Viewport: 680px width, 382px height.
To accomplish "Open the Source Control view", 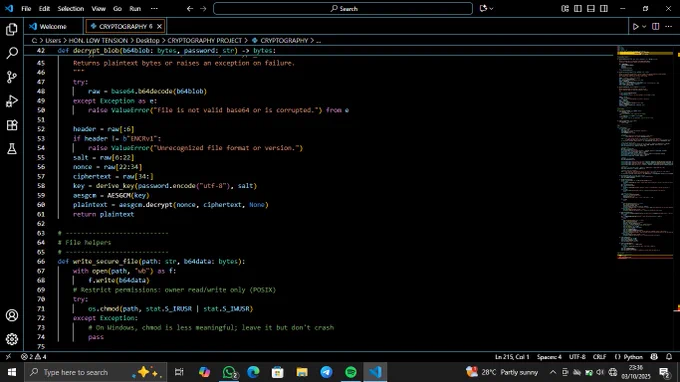I will [12, 77].
